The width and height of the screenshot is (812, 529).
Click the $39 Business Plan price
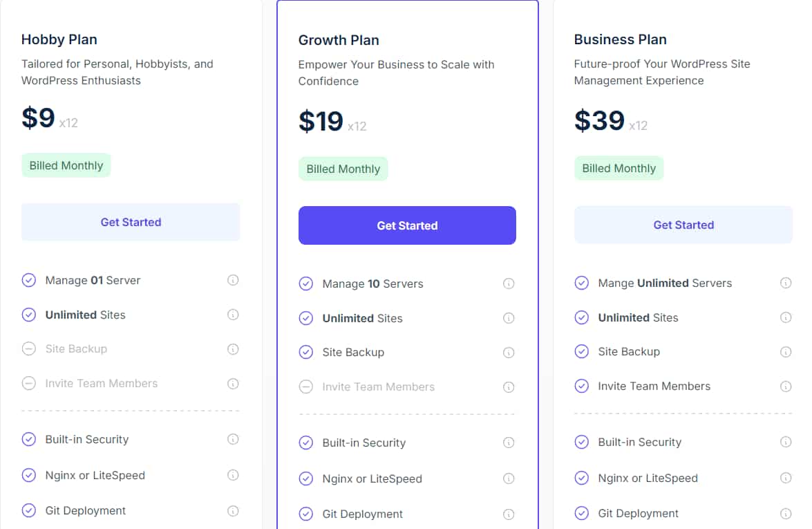pyautogui.click(x=599, y=121)
